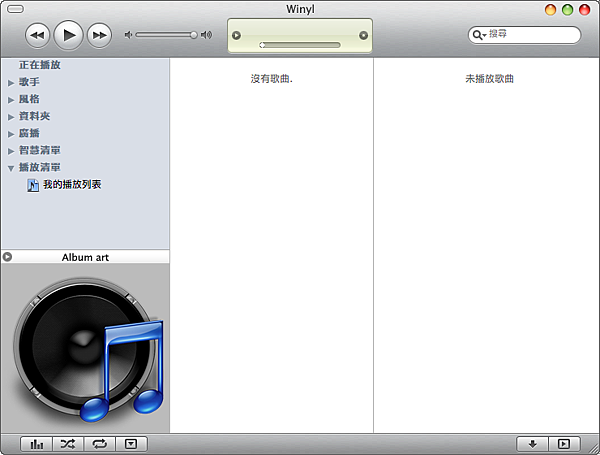Image resolution: width=600 pixels, height=455 pixels.
Task: Click the Album art header label
Action: pos(85,257)
